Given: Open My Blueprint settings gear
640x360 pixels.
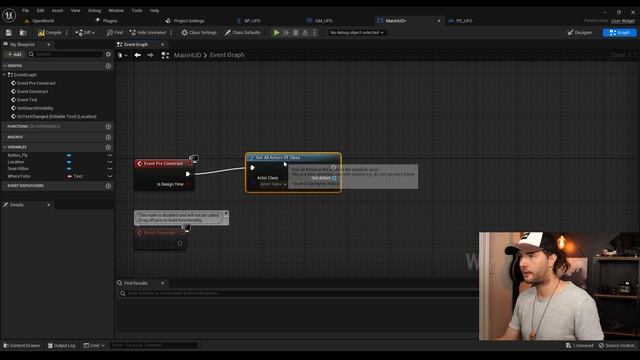Looking at the screenshot, I should point(108,54).
